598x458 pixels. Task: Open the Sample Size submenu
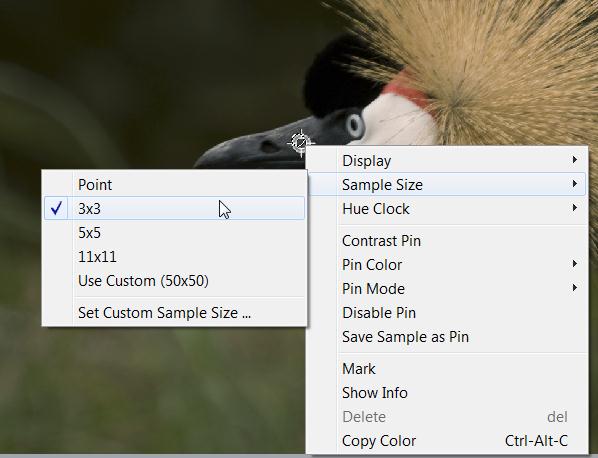[447, 185]
